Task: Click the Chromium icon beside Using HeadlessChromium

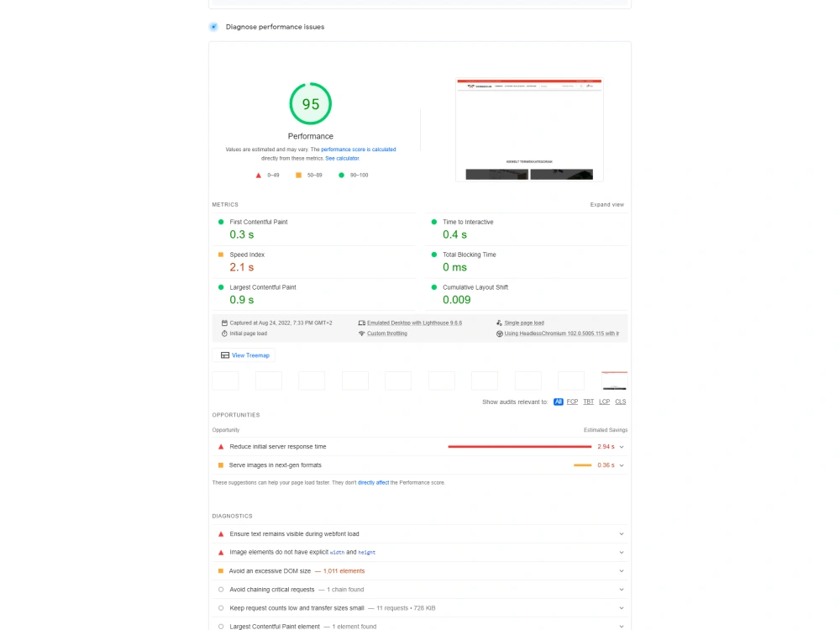Action: point(499,333)
